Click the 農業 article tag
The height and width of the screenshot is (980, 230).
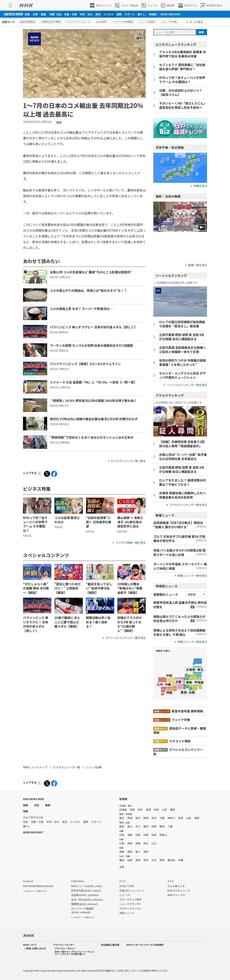(59, 123)
